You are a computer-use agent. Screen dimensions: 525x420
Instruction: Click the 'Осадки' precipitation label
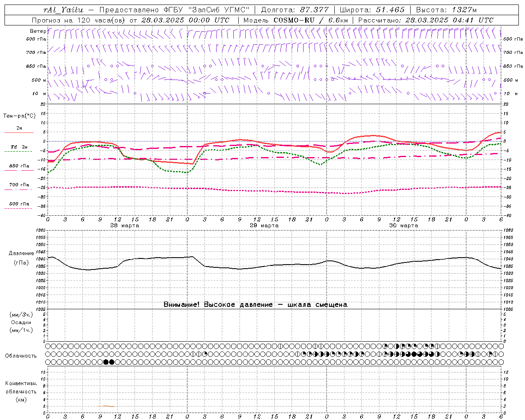pyautogui.click(x=21, y=322)
